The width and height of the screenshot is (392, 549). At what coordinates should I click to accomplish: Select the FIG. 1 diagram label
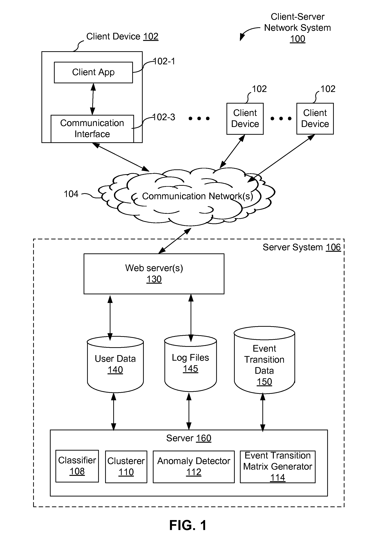[196, 528]
